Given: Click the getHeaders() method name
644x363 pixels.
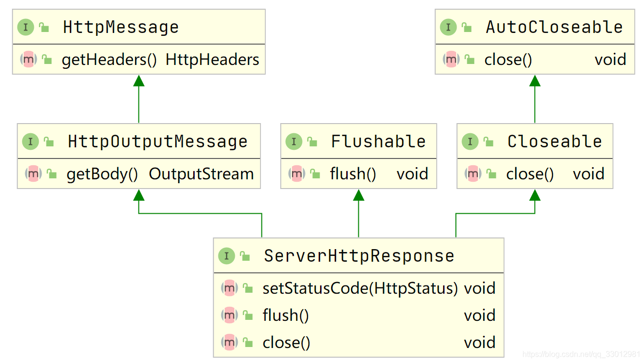Looking at the screenshot, I should tap(109, 60).
